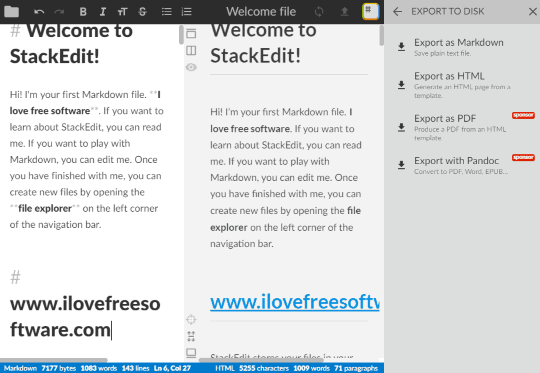
Task: Insert an ordered numbered list
Action: 187,12
